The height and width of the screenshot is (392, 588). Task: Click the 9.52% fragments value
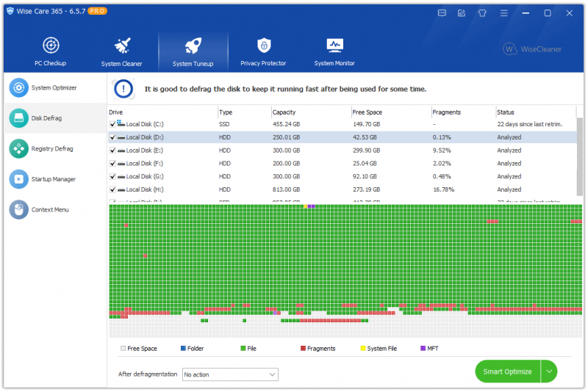tap(442, 150)
